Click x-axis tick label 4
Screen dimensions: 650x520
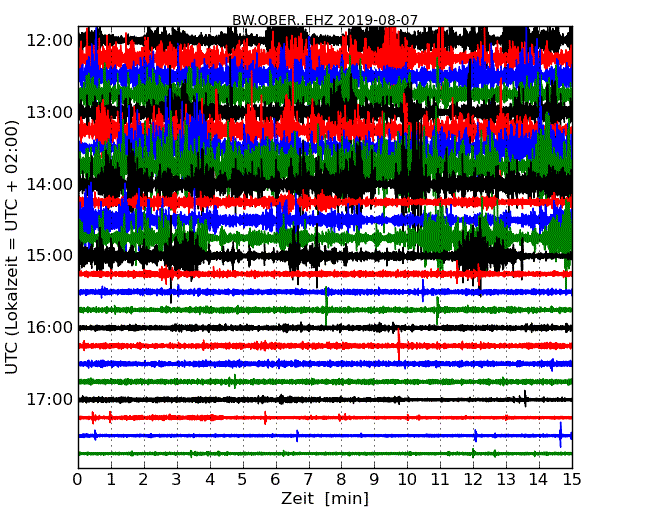(210, 479)
